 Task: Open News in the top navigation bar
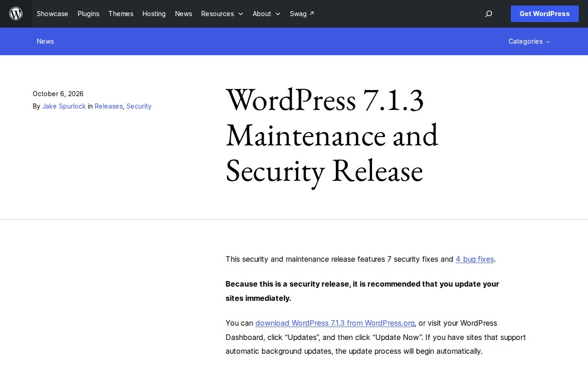[183, 14]
